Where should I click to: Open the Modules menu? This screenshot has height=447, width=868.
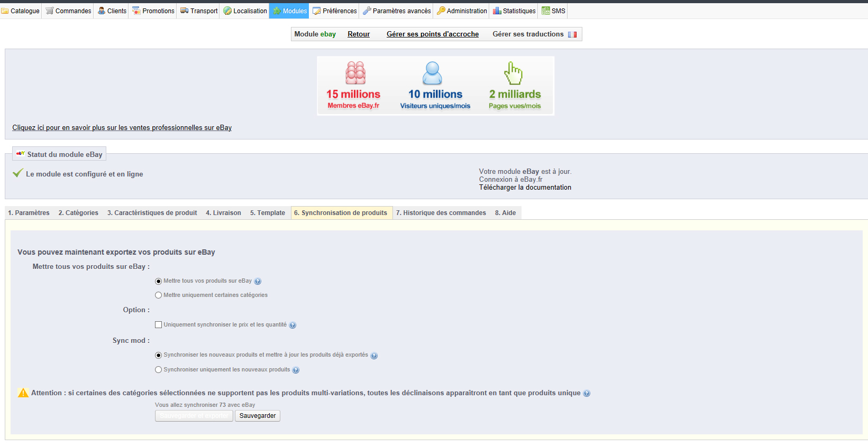tap(289, 11)
